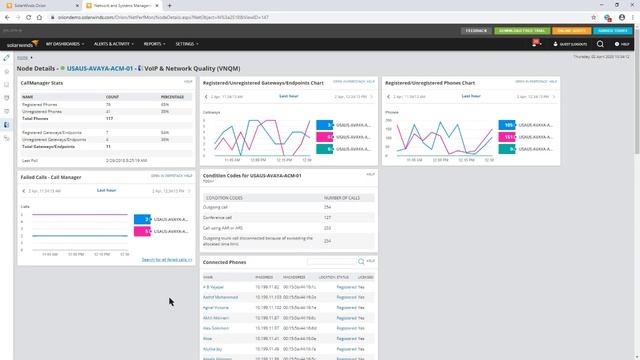Click the Feedback button
The width and height of the screenshot is (640, 360).
coord(476,31)
